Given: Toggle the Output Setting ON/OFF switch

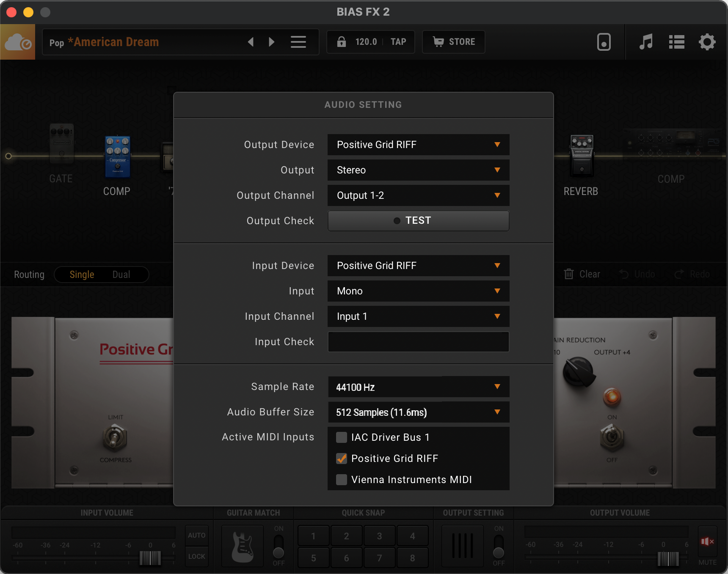Looking at the screenshot, I should point(499,546).
